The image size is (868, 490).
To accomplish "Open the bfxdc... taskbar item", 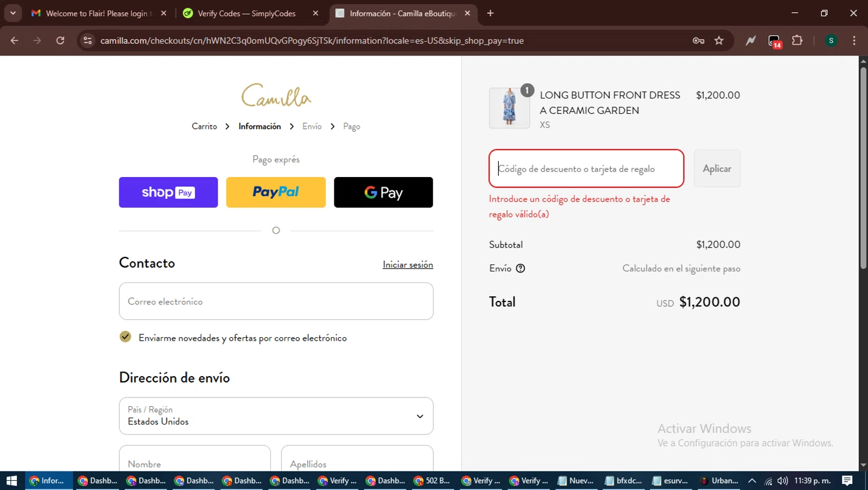I will click(624, 481).
